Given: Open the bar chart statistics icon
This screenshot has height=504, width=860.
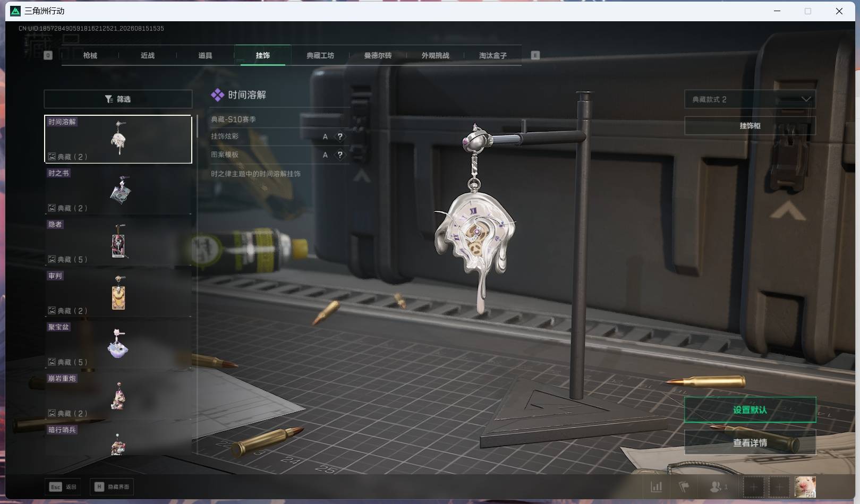Looking at the screenshot, I should pyautogui.click(x=657, y=486).
